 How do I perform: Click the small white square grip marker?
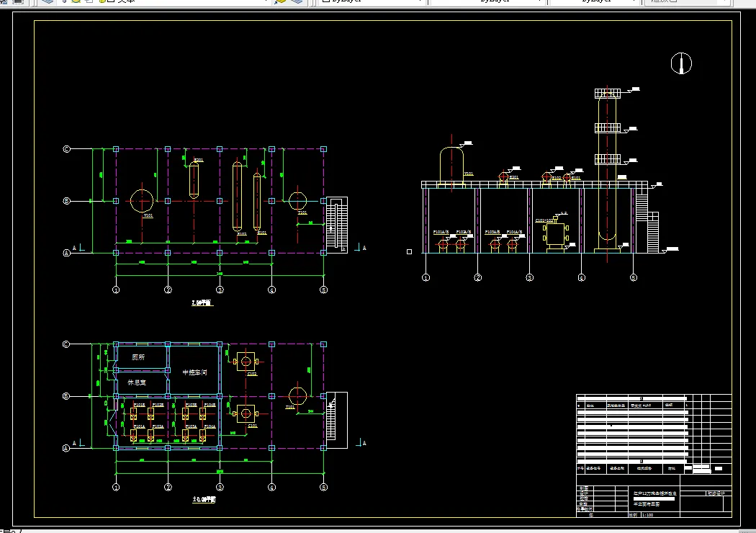pos(410,252)
